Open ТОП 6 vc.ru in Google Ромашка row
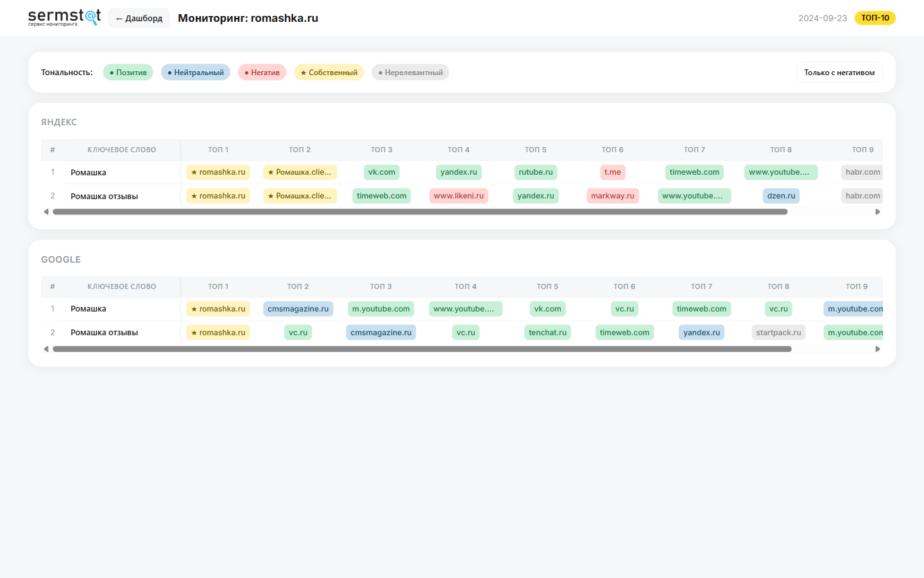This screenshot has height=578, width=924. (624, 309)
